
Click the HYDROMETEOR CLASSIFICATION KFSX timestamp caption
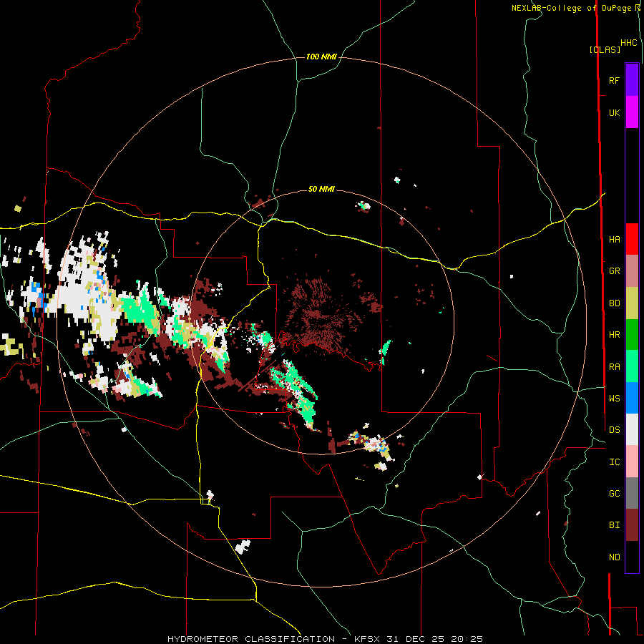325,639
